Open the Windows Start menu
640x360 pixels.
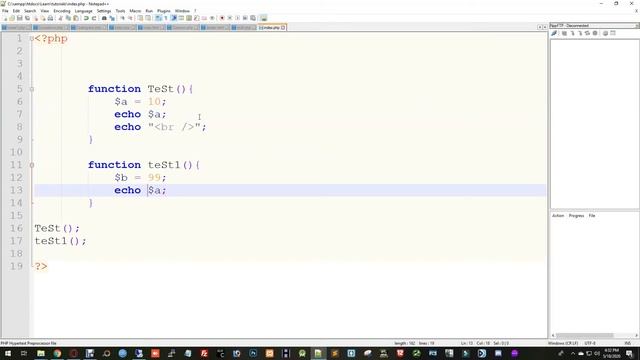tap(8, 353)
